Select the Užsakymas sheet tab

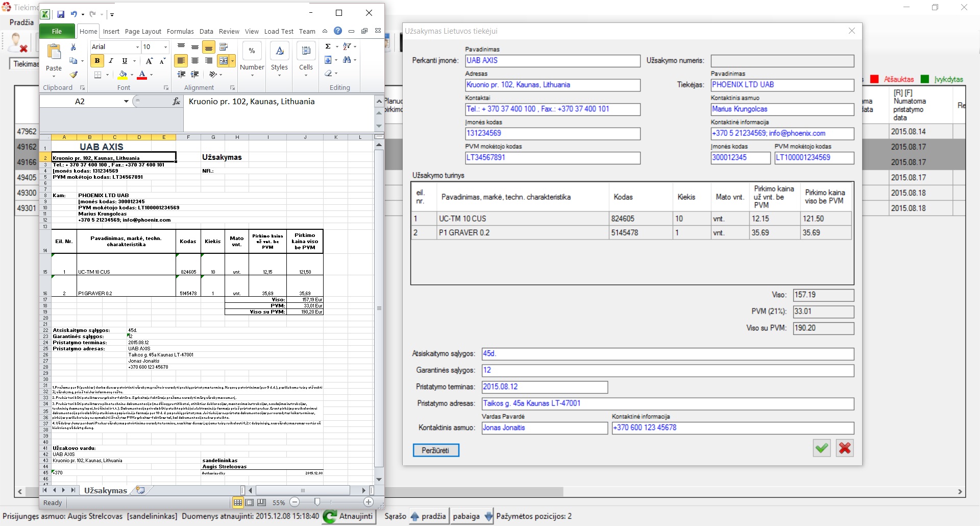click(105, 490)
